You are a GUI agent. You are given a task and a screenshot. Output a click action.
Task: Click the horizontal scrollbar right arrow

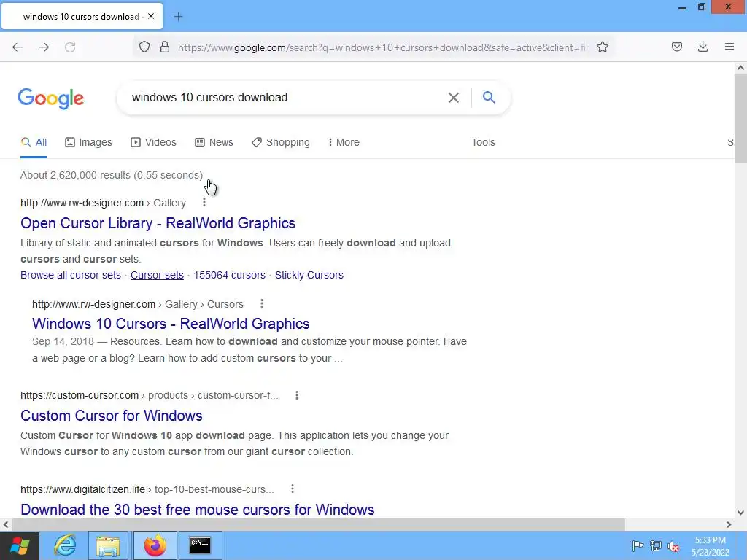(x=729, y=524)
